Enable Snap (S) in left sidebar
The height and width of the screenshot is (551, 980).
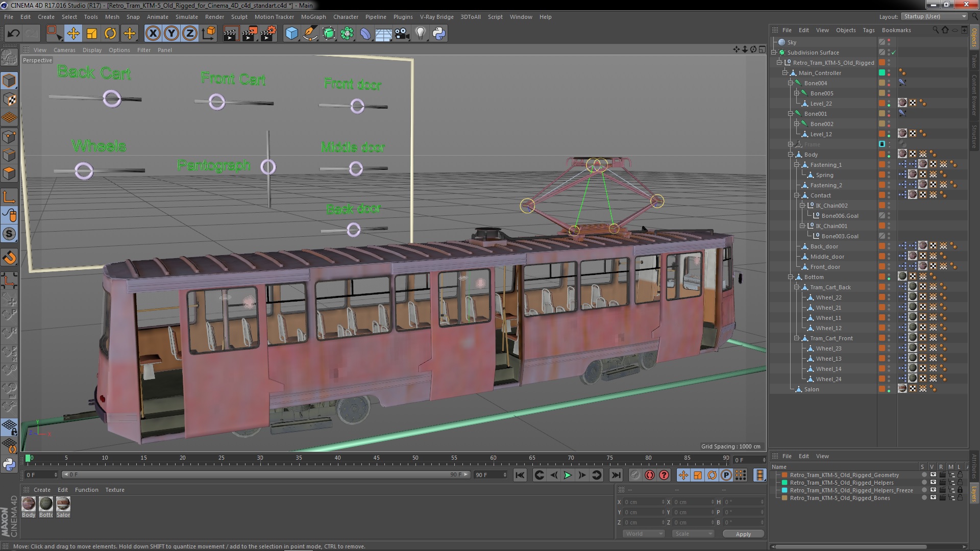tap(9, 234)
